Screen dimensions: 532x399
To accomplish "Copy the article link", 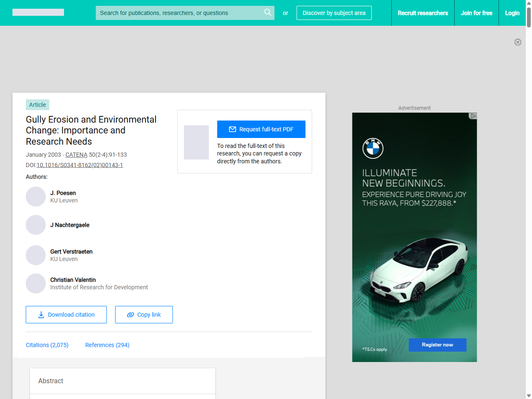I will 144,315.
